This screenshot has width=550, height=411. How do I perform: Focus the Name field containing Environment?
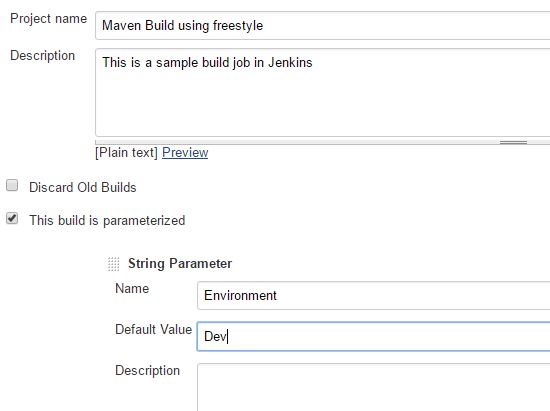coord(374,296)
